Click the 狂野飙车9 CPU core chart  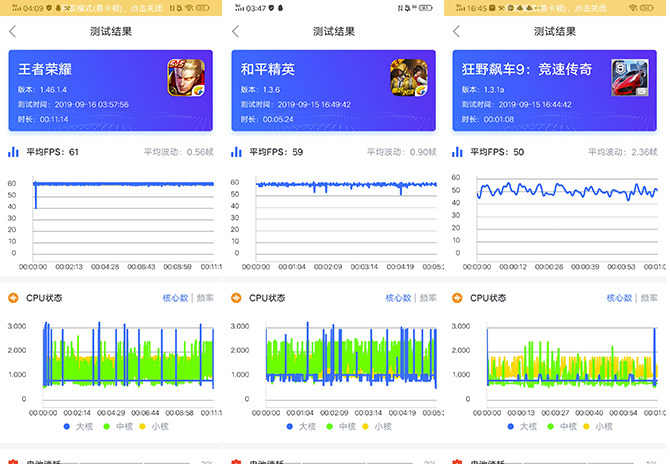pos(572,362)
